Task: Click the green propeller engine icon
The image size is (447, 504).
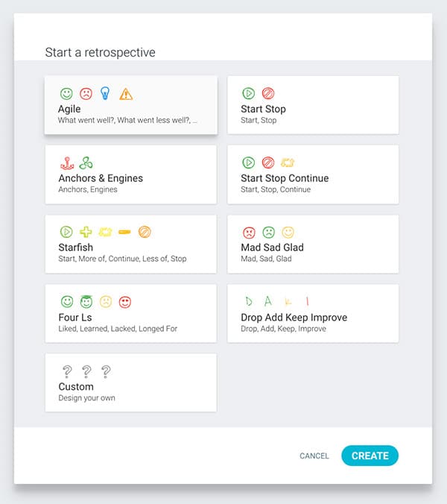Action: pos(86,163)
